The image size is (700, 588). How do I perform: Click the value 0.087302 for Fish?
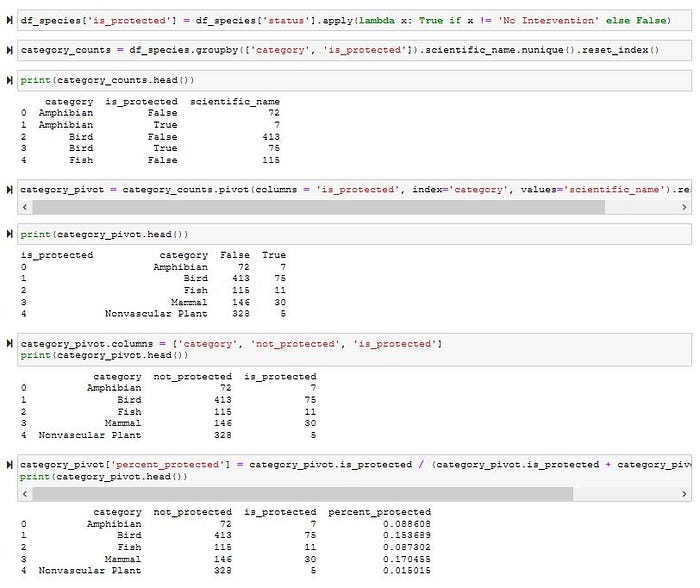(x=407, y=547)
